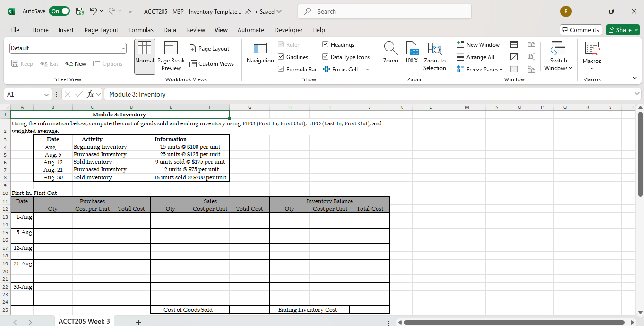Viewport: 644px width, 326px height.
Task: Uncheck the Headings checkbox
Action: [x=326, y=45]
